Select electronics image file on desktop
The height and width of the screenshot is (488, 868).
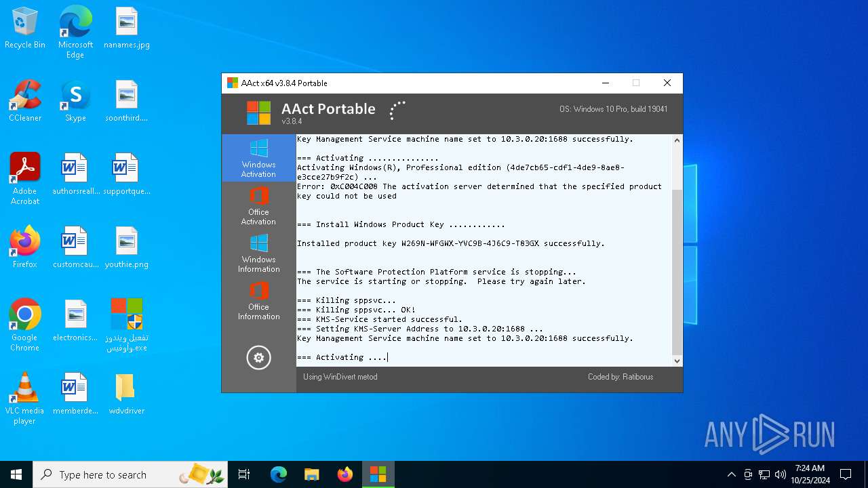[x=75, y=321]
